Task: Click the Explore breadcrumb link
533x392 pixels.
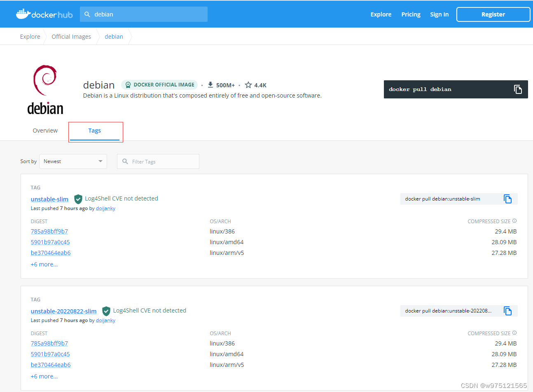Action: pyautogui.click(x=30, y=36)
